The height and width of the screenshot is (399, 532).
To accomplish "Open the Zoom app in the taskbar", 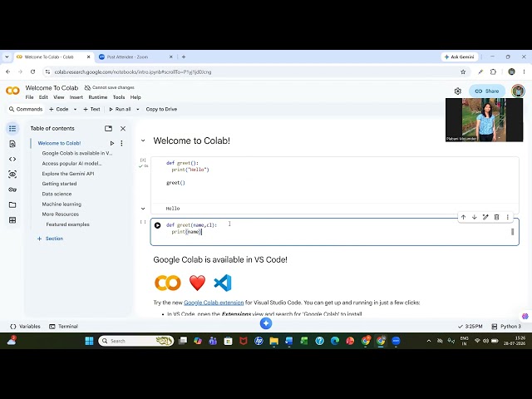I will [x=396, y=341].
